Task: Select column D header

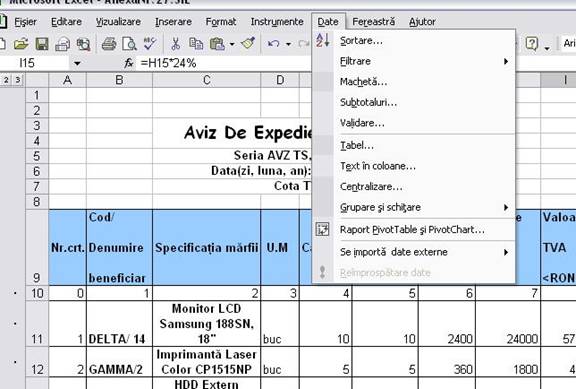Action: (x=280, y=80)
